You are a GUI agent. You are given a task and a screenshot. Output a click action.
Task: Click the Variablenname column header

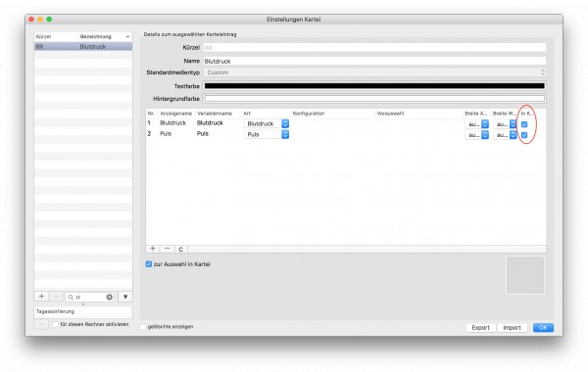(215, 114)
